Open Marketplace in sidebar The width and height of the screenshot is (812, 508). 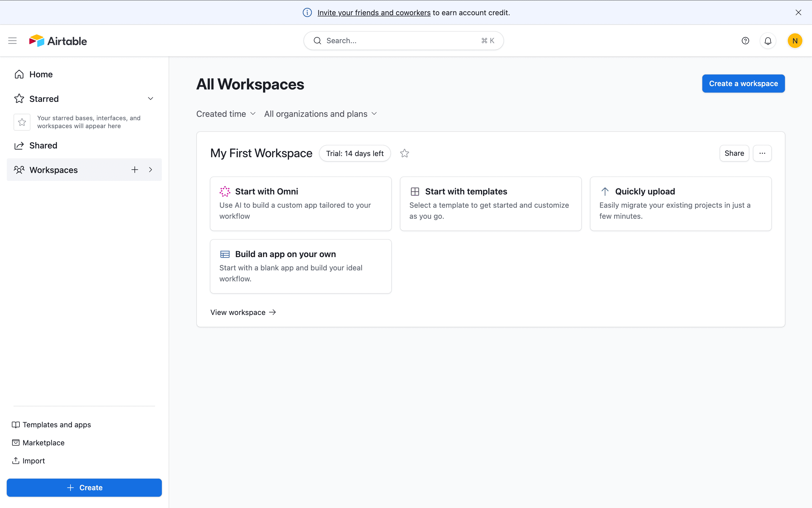coord(38,443)
